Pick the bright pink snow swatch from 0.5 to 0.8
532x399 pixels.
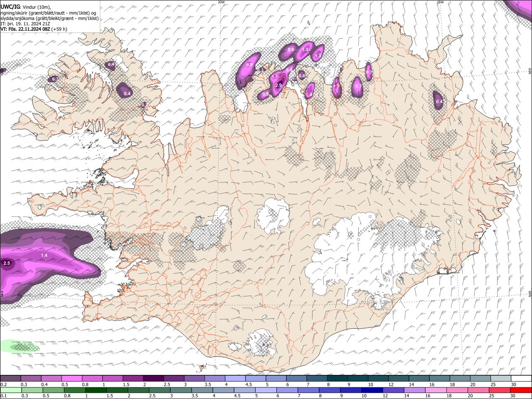point(71,378)
